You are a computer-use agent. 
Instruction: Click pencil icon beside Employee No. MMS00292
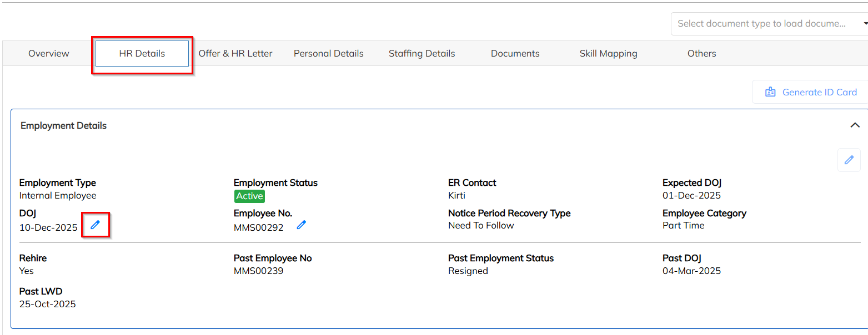click(301, 225)
